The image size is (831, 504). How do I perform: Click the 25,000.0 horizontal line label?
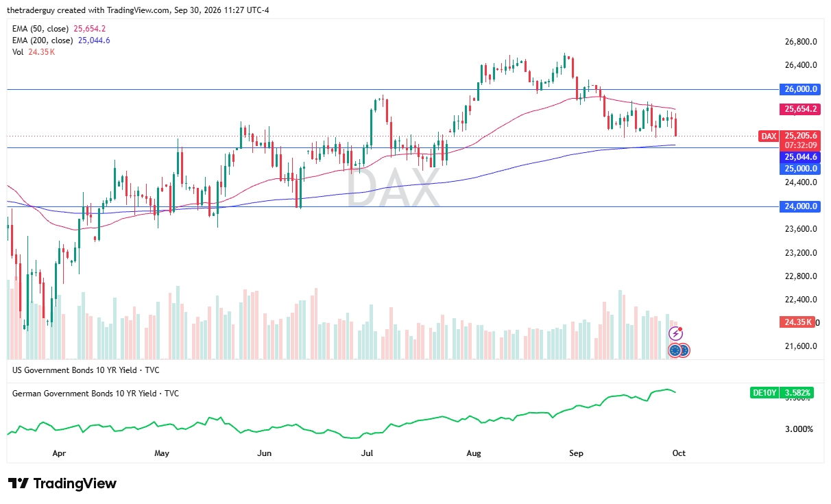[800, 168]
